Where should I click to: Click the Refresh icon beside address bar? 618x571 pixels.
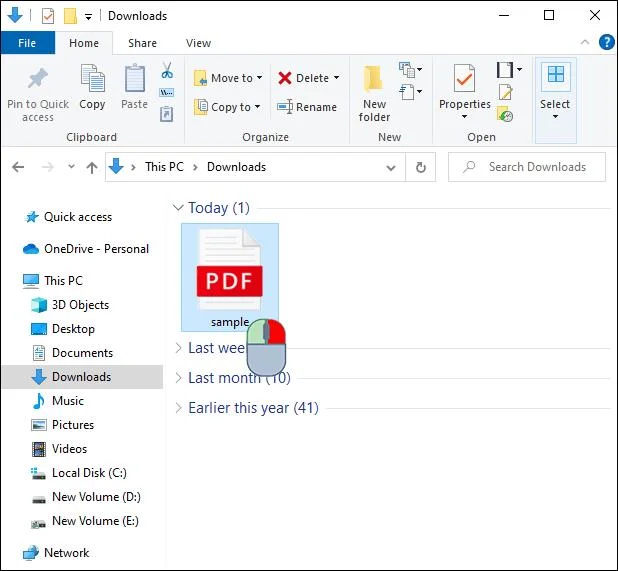421,167
